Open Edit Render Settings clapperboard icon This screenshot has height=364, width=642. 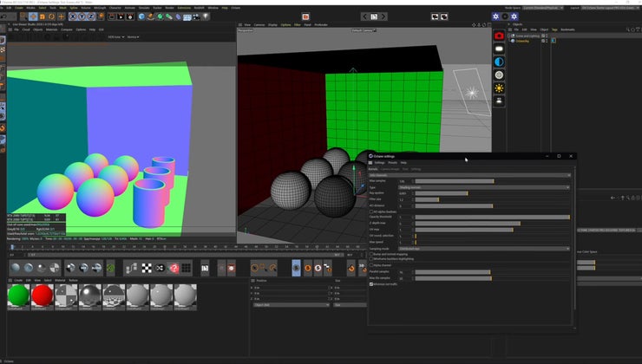[x=130, y=16]
